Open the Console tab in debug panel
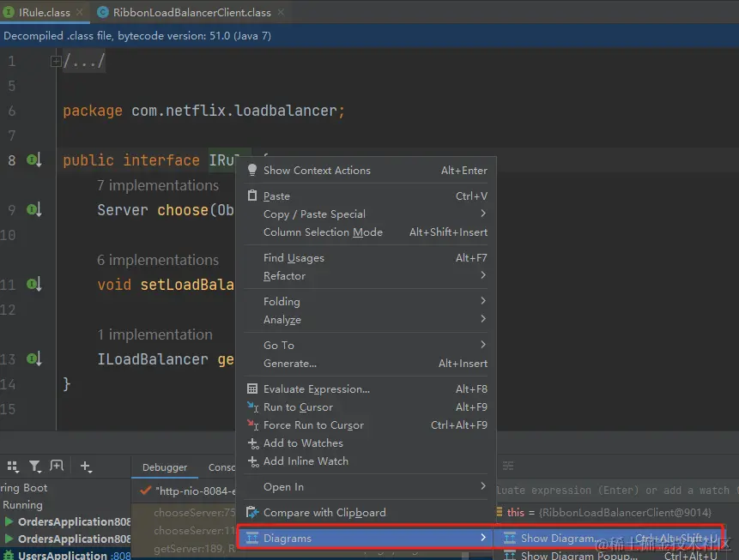 coord(222,467)
